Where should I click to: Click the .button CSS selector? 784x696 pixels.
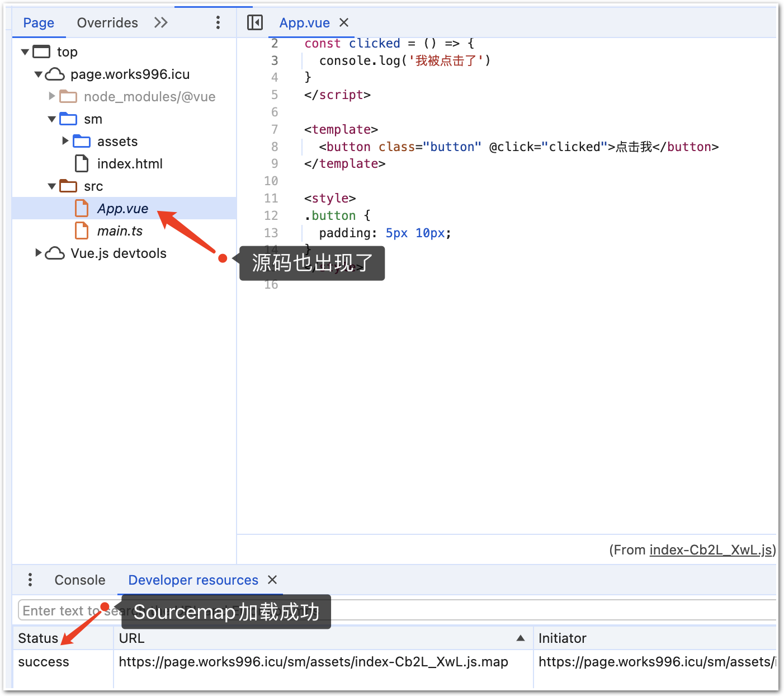point(330,215)
